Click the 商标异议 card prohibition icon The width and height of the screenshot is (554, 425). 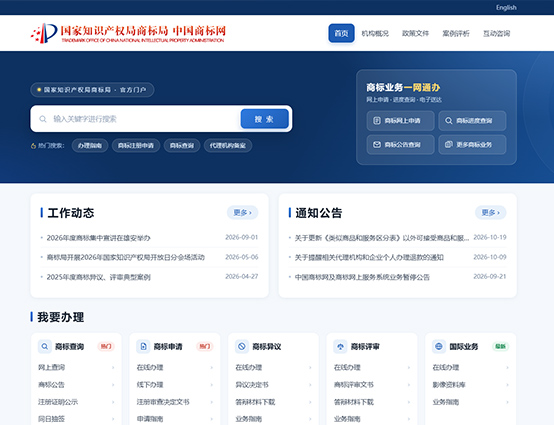242,347
